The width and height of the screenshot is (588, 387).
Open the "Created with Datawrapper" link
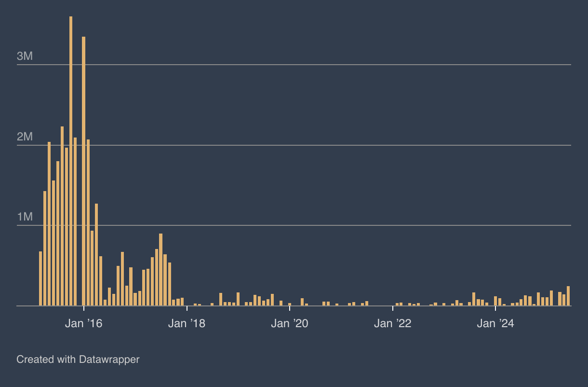point(78,359)
